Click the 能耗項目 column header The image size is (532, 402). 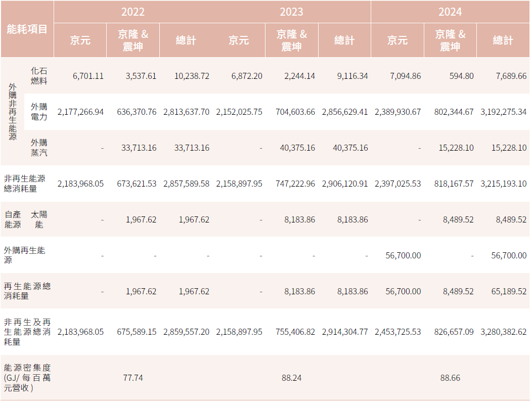point(27,29)
